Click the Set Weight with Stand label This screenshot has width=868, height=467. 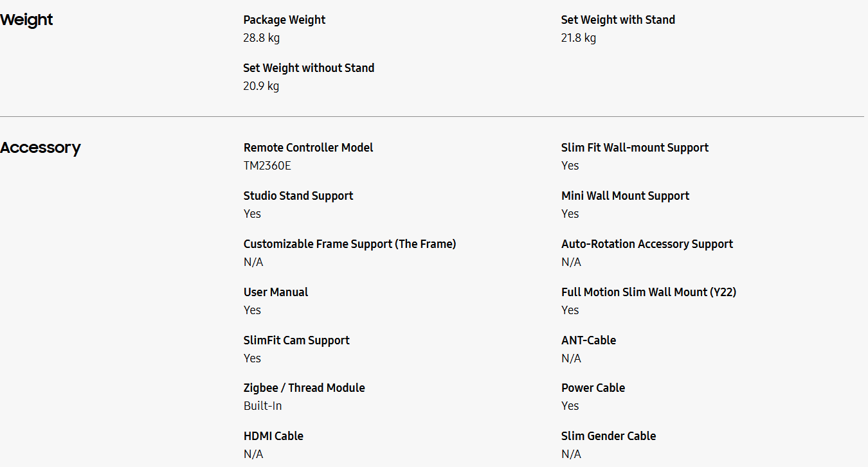click(618, 20)
